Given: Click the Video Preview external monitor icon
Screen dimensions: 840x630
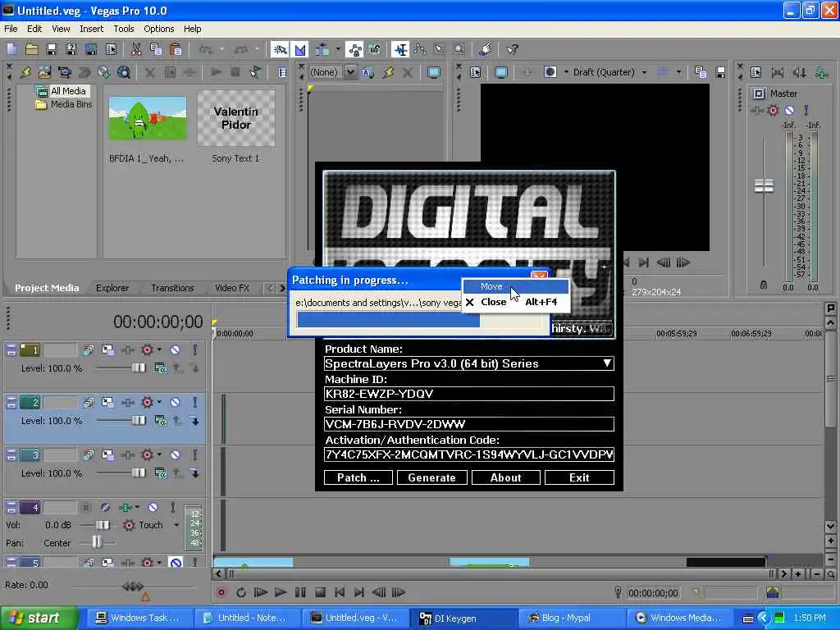Looking at the screenshot, I should [501, 72].
